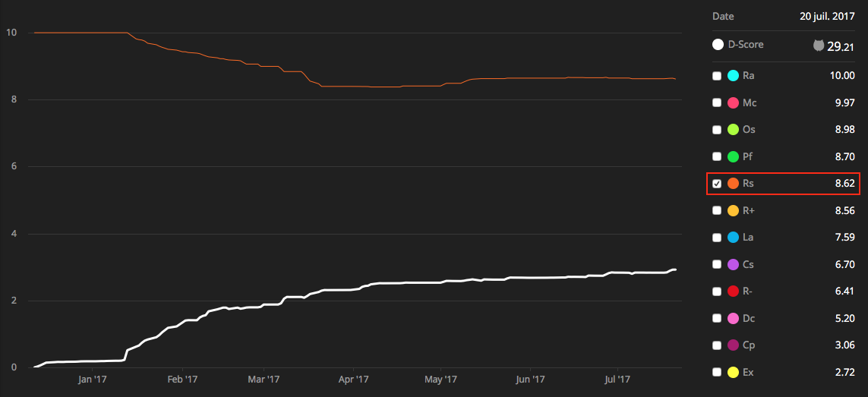
Task: Click the Jun '17 axis label
Action: tap(530, 380)
